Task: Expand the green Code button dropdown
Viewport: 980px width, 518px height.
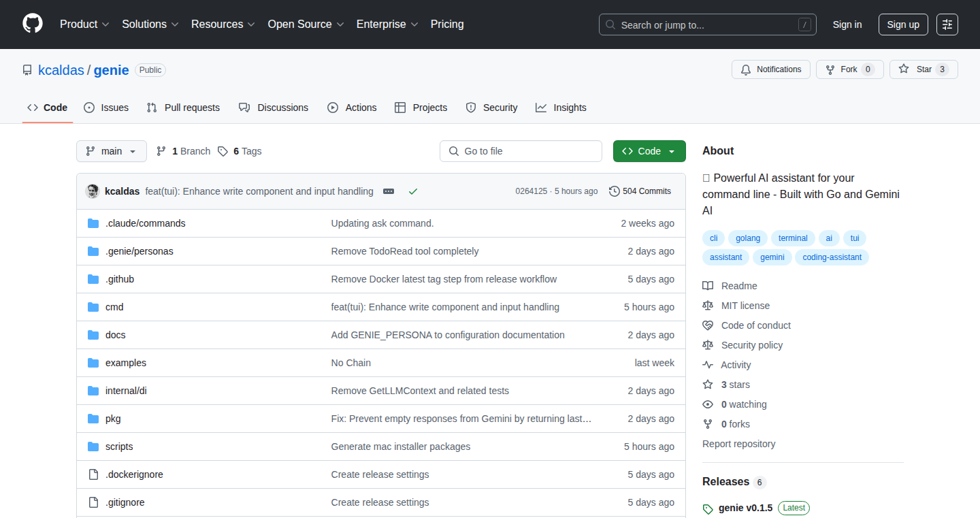Action: click(x=649, y=151)
